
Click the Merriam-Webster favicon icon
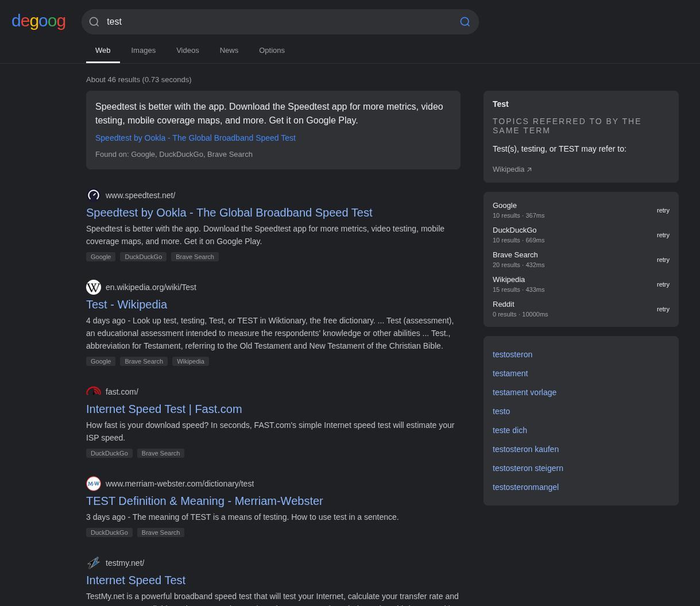[x=94, y=484]
